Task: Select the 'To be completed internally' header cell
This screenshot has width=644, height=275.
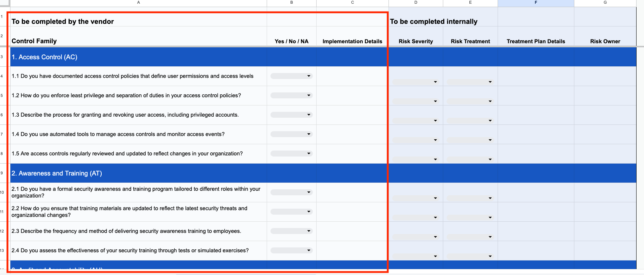Action: tap(415, 21)
